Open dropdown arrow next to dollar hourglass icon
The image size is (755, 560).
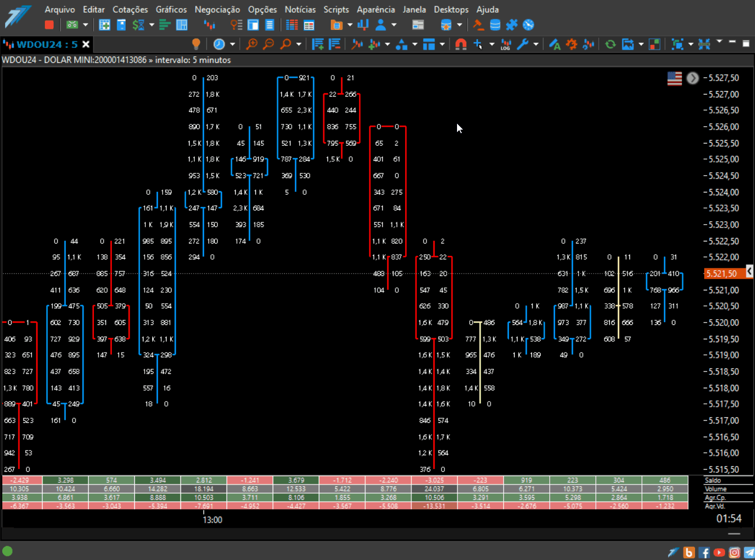point(152,25)
